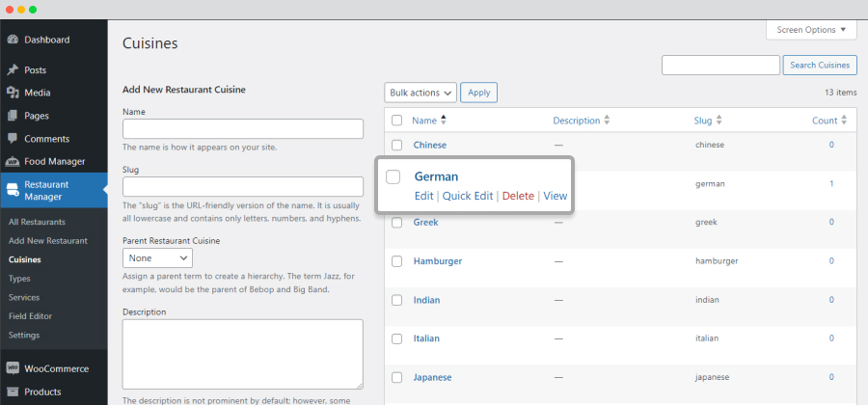Go to the Field Editor submenu
This screenshot has height=405, width=868.
pos(31,316)
